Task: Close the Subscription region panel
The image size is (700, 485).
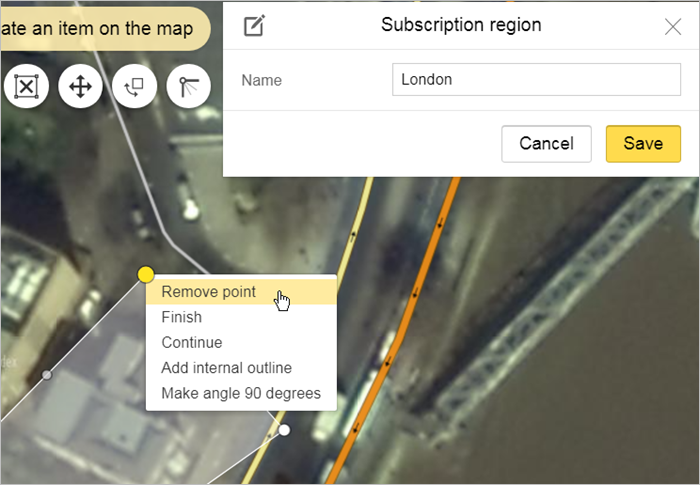Action: point(673,27)
